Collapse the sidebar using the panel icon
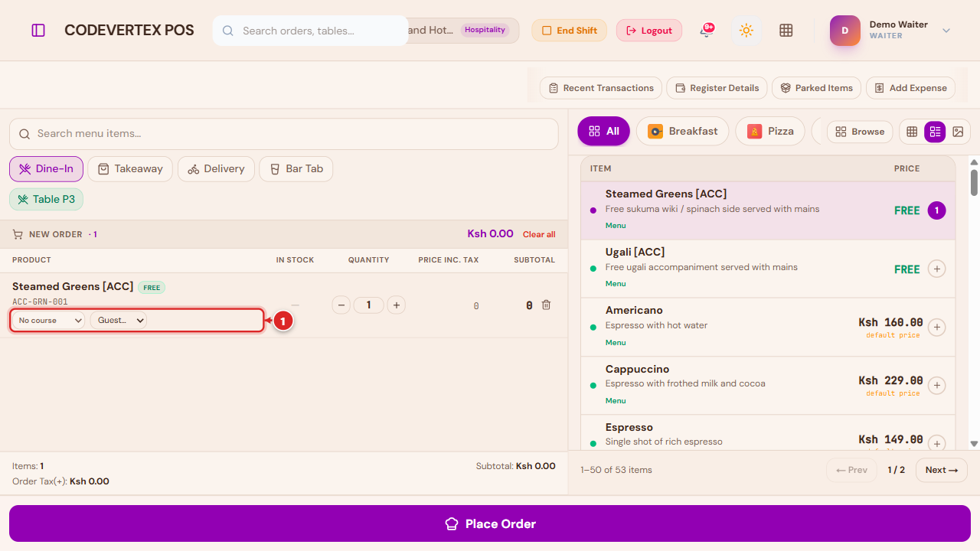Screen dimensions: 980x551 pos(38,31)
